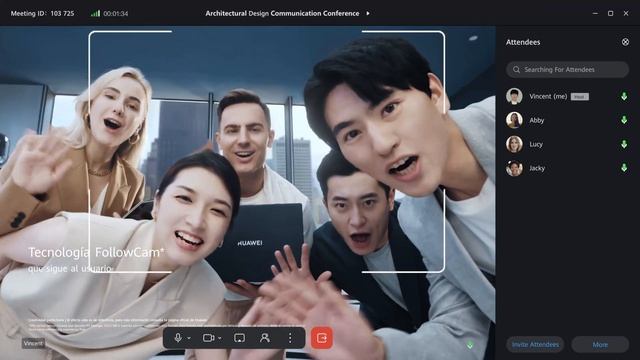This screenshot has width=640, height=360.
Task: Open the three-dot more options menu
Action: [x=290, y=338]
